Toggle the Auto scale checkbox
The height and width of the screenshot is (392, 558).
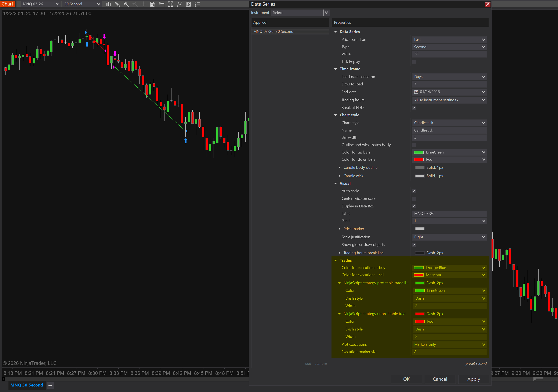coord(414,191)
